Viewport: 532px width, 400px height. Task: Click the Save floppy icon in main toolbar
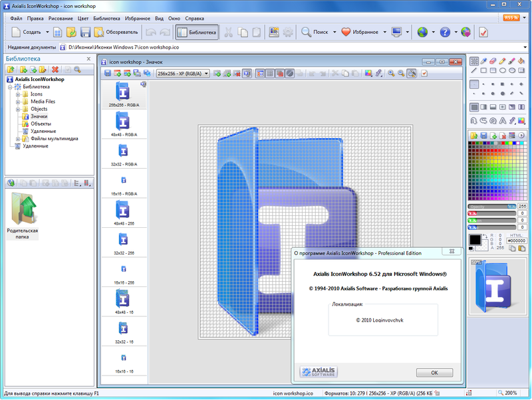pyautogui.click(x=85, y=32)
